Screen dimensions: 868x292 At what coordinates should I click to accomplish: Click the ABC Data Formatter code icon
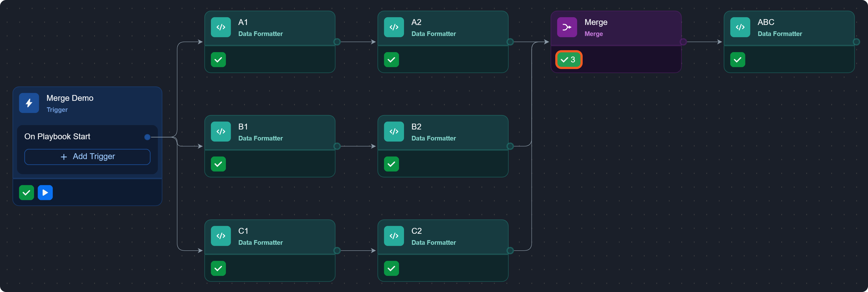pyautogui.click(x=740, y=27)
